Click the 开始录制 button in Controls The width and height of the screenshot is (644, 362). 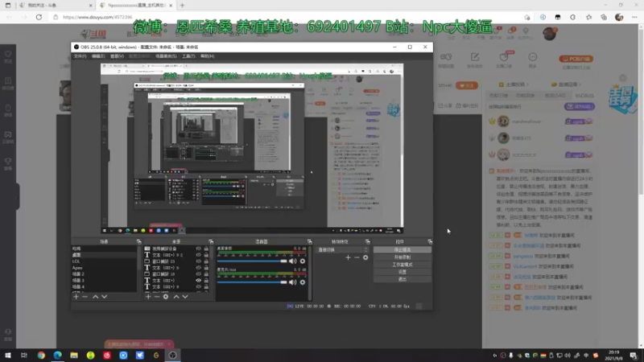(402, 257)
